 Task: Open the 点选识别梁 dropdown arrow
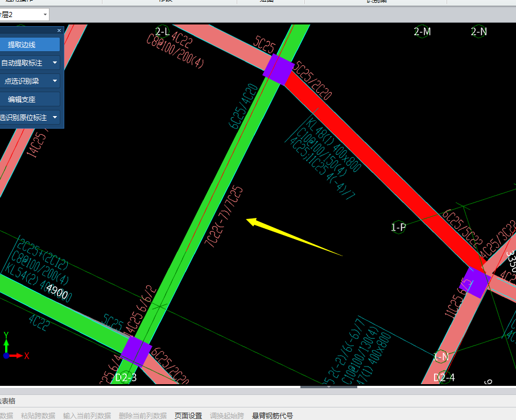(x=55, y=81)
